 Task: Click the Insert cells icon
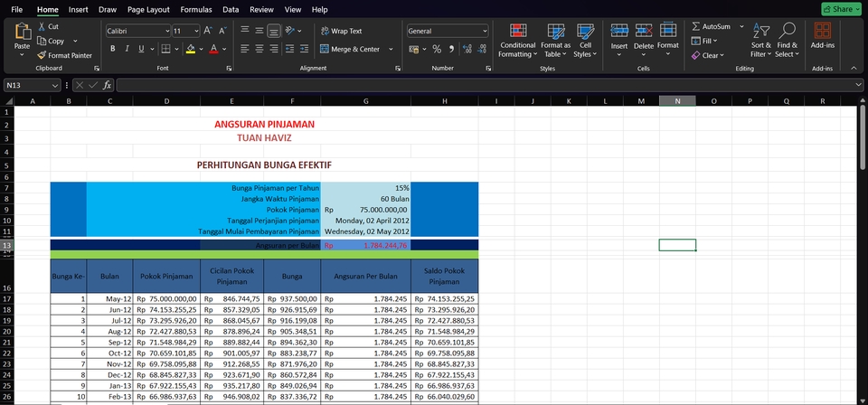(x=618, y=31)
